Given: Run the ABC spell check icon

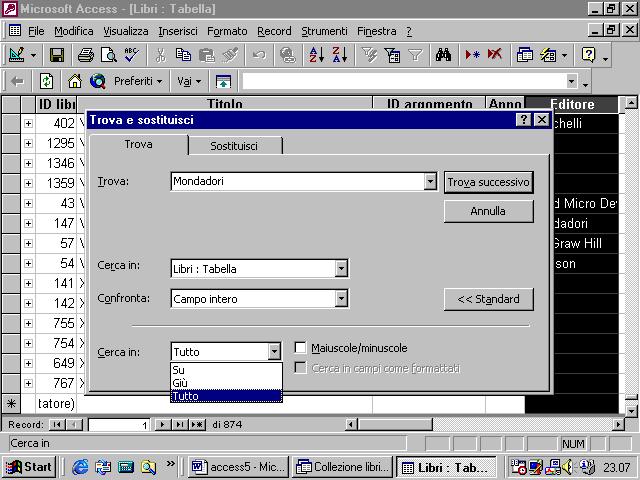Looking at the screenshot, I should [131, 55].
